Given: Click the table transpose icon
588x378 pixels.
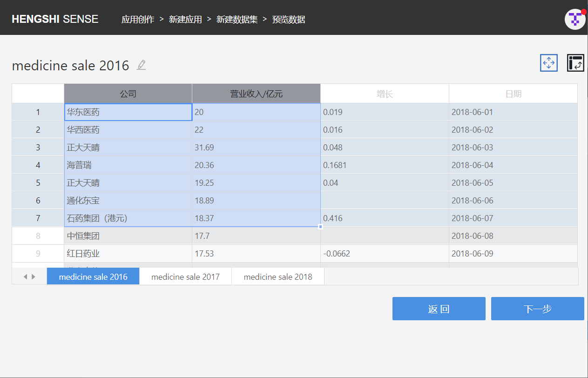Looking at the screenshot, I should (x=575, y=63).
